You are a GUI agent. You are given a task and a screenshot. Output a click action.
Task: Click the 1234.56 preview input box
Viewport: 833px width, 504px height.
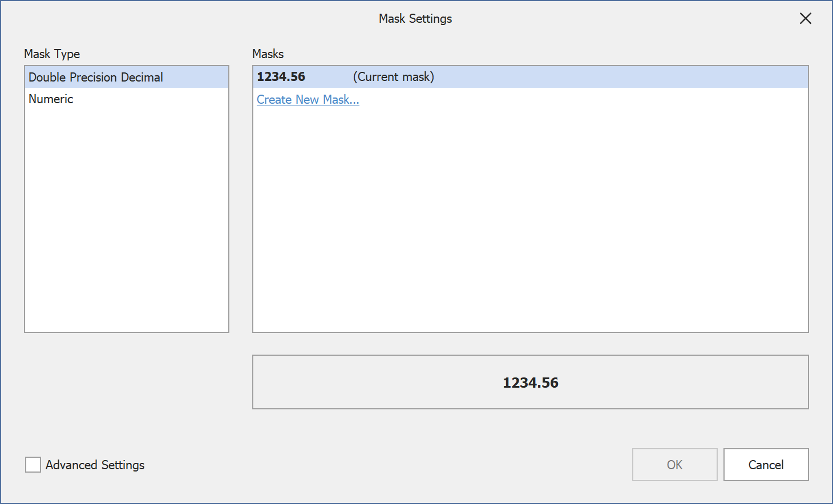531,382
